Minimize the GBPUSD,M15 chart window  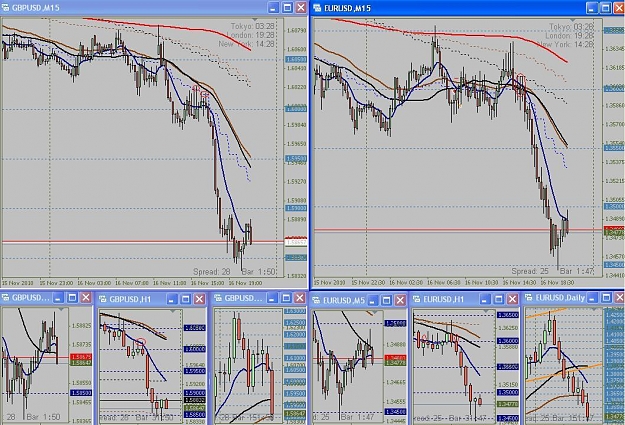[273, 8]
